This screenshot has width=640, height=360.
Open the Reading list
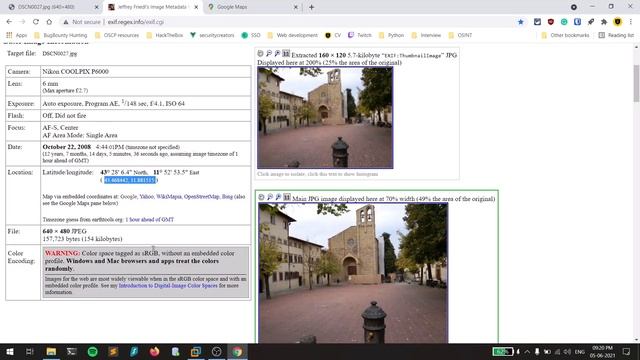[x=616, y=35]
